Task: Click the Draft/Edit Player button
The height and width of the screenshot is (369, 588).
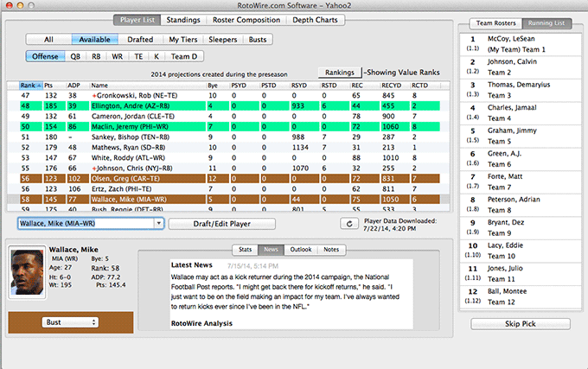Action: point(222,224)
